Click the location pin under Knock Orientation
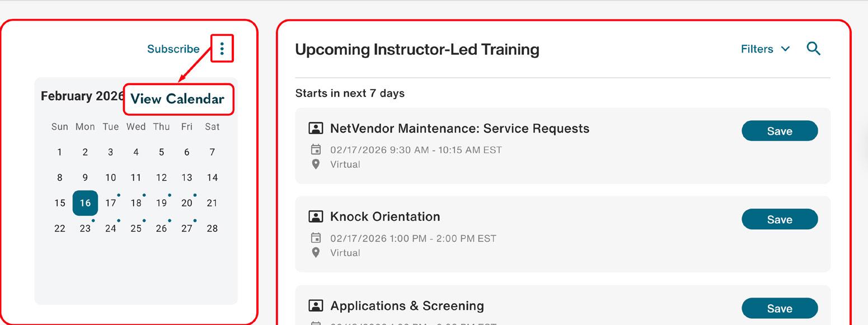 [316, 253]
